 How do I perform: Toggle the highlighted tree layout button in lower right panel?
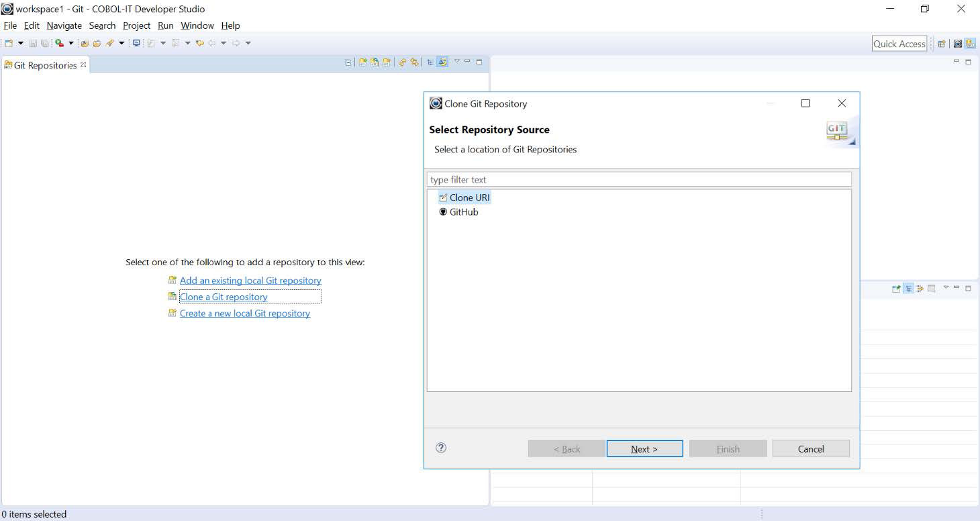(x=908, y=289)
